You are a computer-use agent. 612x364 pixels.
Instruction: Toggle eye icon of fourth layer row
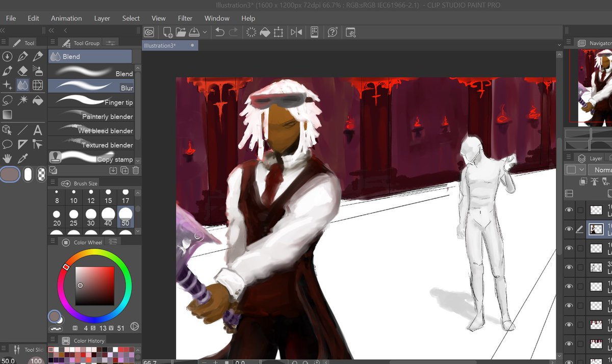pos(569,267)
